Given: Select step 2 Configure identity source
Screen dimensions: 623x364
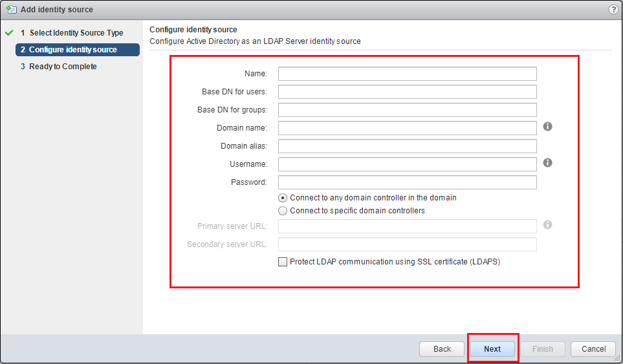Looking at the screenshot, I should [78, 50].
